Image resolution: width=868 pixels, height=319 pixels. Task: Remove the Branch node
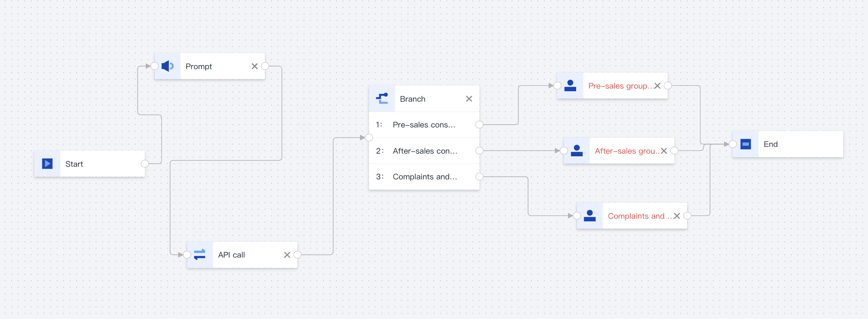point(469,99)
